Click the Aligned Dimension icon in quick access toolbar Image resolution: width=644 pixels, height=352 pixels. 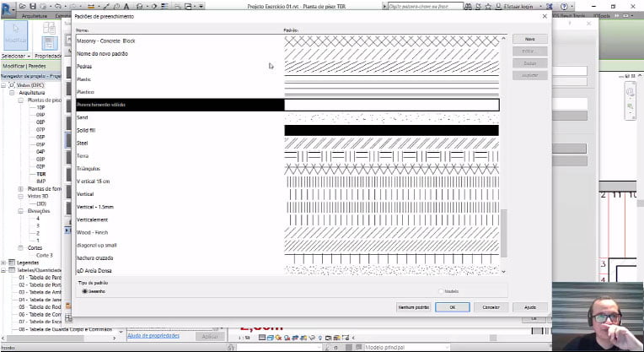pos(91,6)
